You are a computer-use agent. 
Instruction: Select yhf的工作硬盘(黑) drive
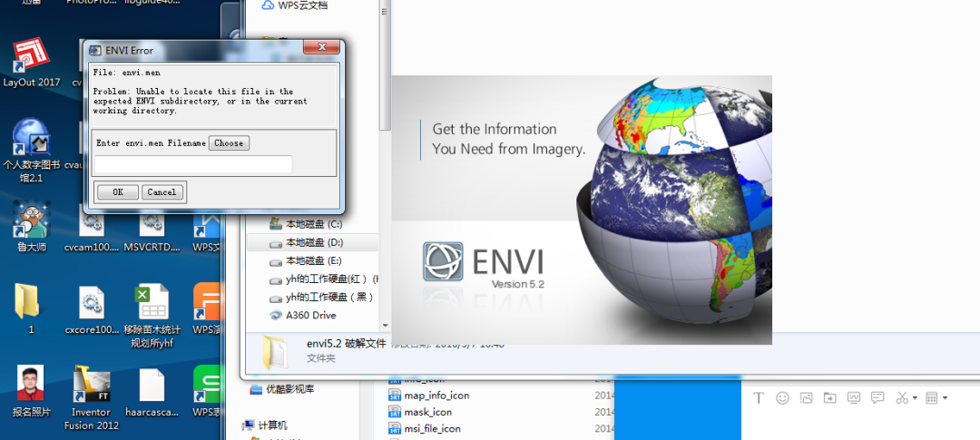click(323, 297)
